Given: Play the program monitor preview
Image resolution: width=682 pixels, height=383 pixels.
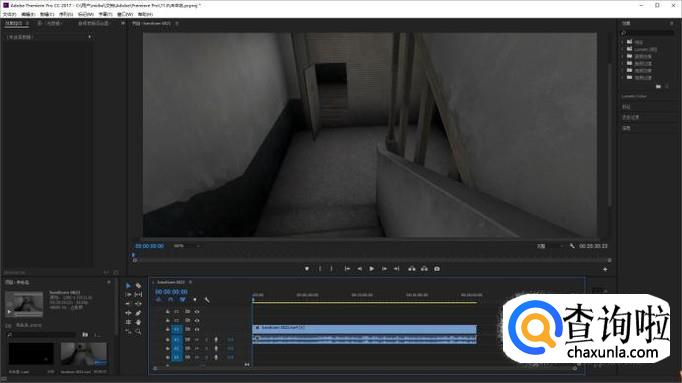Looking at the screenshot, I should click(x=371, y=269).
